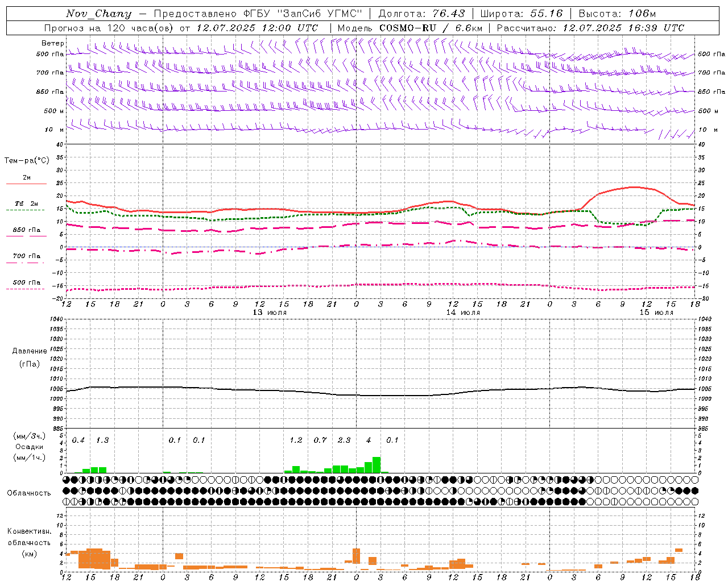
Task: Click the "Тем-ра(°C)" temperature panel label
Action: tap(27, 161)
